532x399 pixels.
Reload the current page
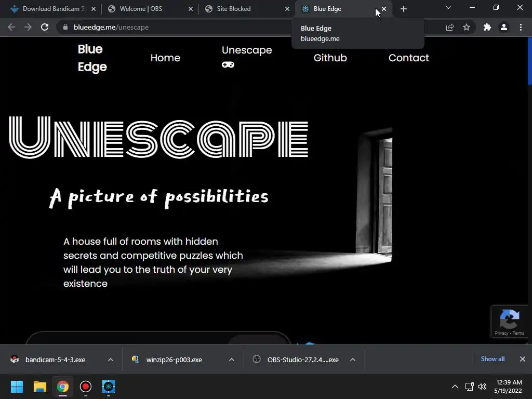pyautogui.click(x=45, y=27)
